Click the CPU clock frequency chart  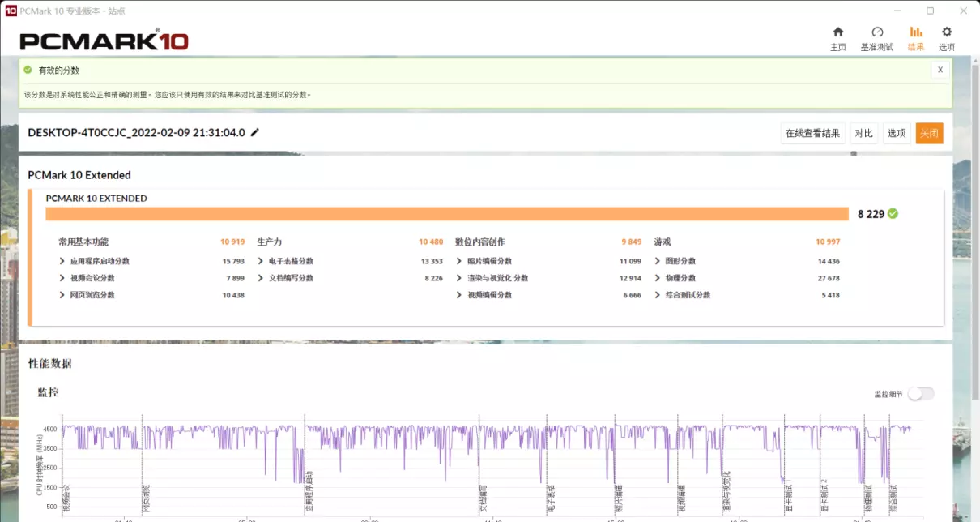[x=486, y=466]
